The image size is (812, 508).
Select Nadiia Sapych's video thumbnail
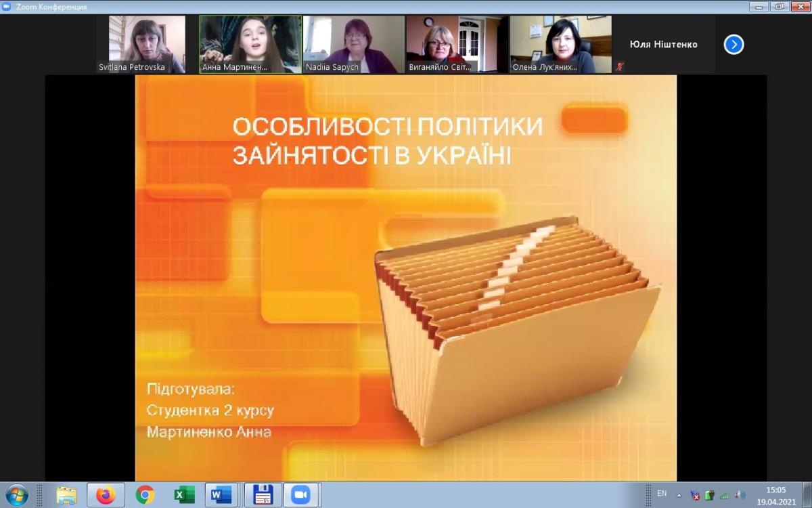pos(354,45)
